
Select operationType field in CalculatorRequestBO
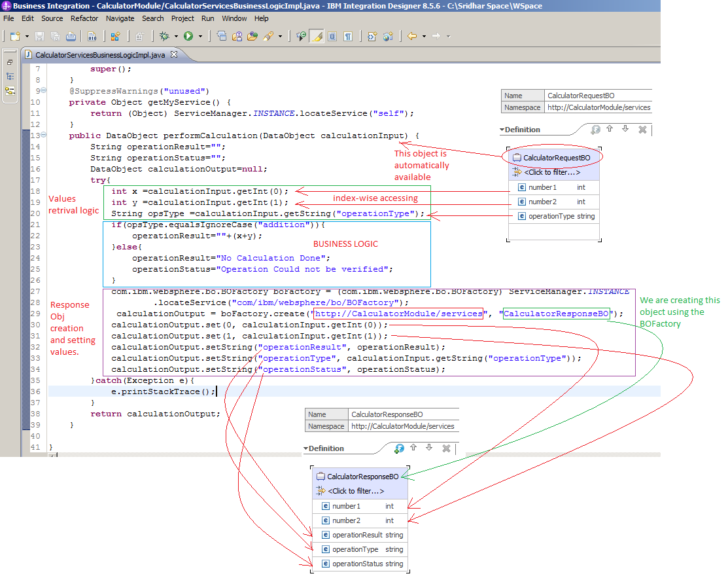point(554,216)
